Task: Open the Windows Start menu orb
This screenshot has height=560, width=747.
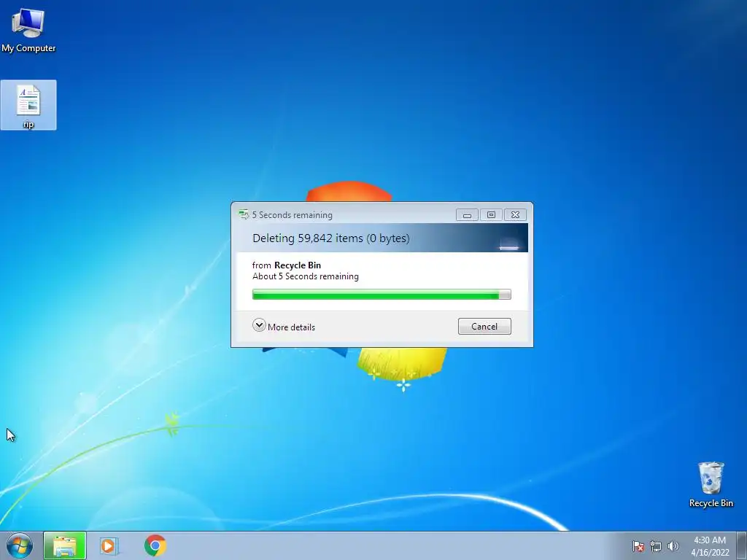Action: [20, 545]
